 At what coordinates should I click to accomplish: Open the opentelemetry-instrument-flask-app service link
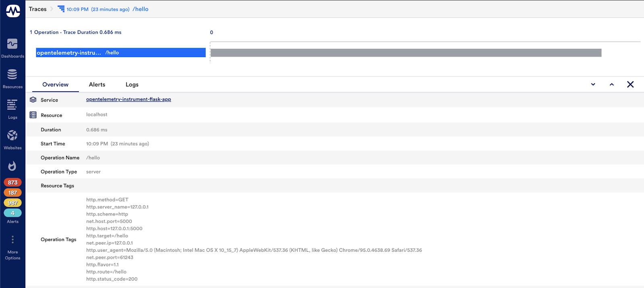pos(128,99)
